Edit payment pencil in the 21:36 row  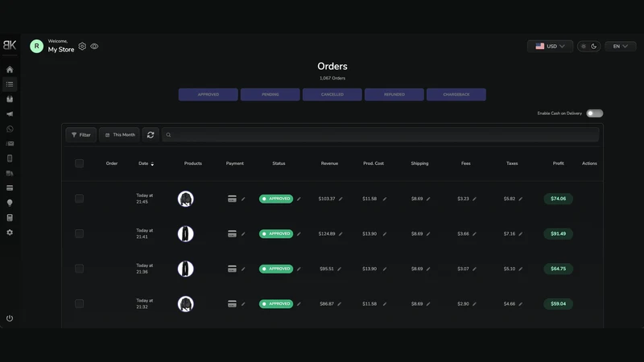pyautogui.click(x=243, y=269)
